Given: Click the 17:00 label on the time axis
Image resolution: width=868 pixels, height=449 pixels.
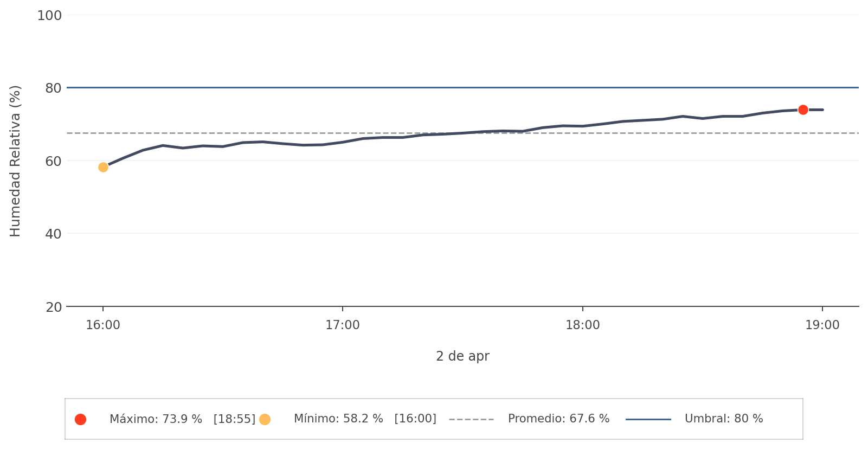Looking at the screenshot, I should (343, 325).
